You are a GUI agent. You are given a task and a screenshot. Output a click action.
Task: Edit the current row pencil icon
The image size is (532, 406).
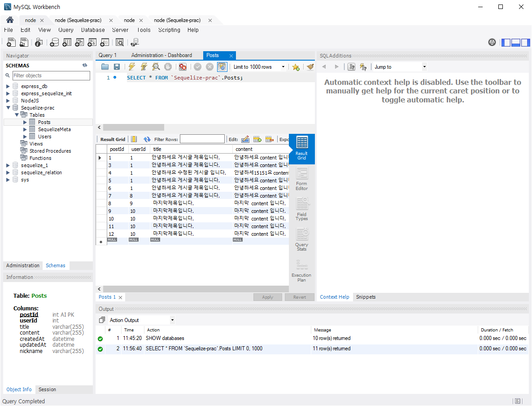[x=245, y=139]
